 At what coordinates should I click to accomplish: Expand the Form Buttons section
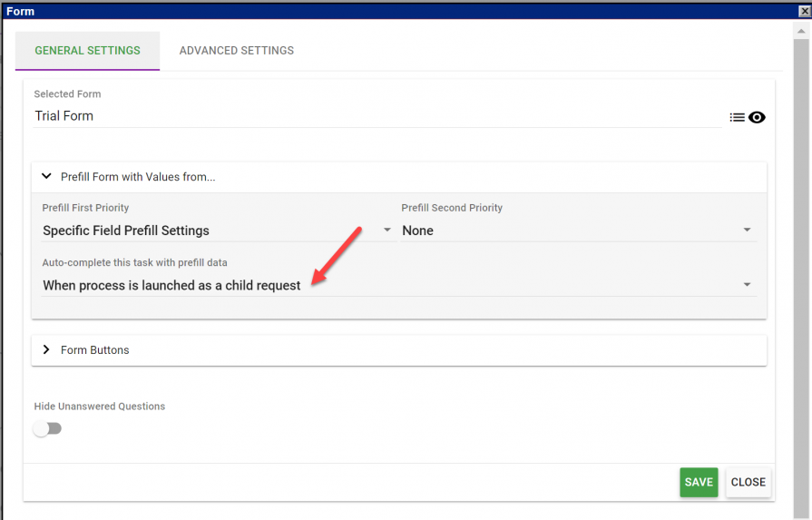point(47,349)
